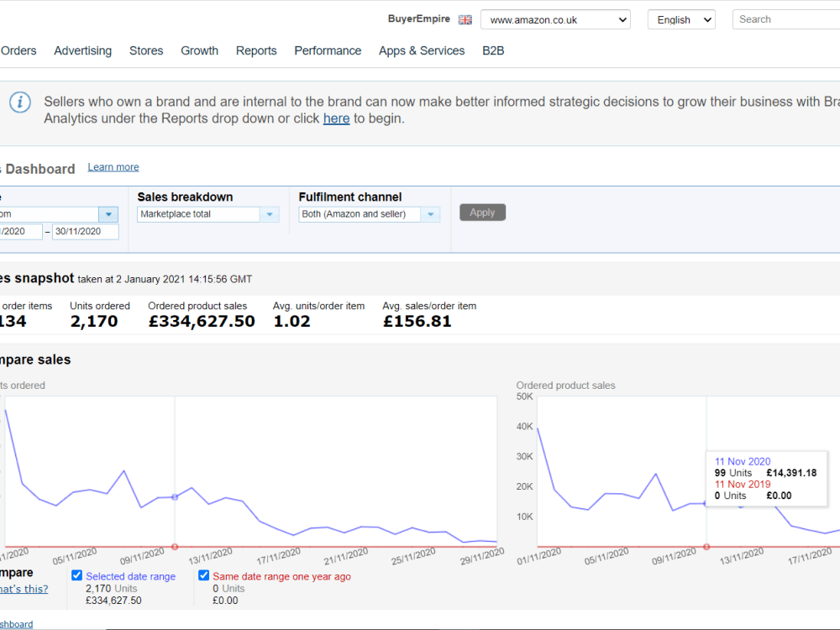Expand the Sales breakdown dropdown arrow
The height and width of the screenshot is (630, 840).
270,214
